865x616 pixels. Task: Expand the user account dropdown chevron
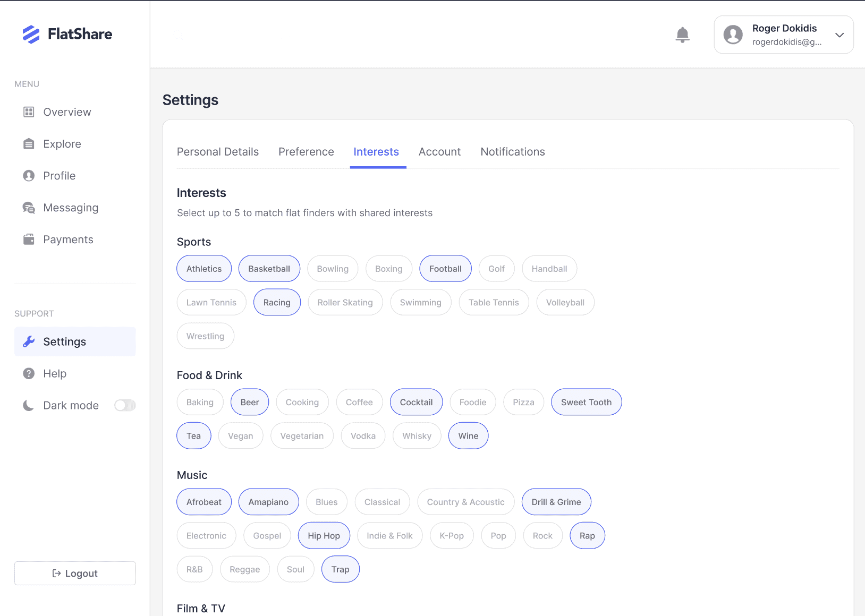point(839,35)
